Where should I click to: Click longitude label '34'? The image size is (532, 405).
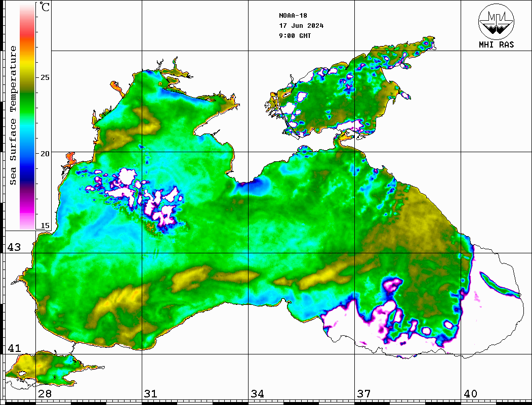[257, 394]
